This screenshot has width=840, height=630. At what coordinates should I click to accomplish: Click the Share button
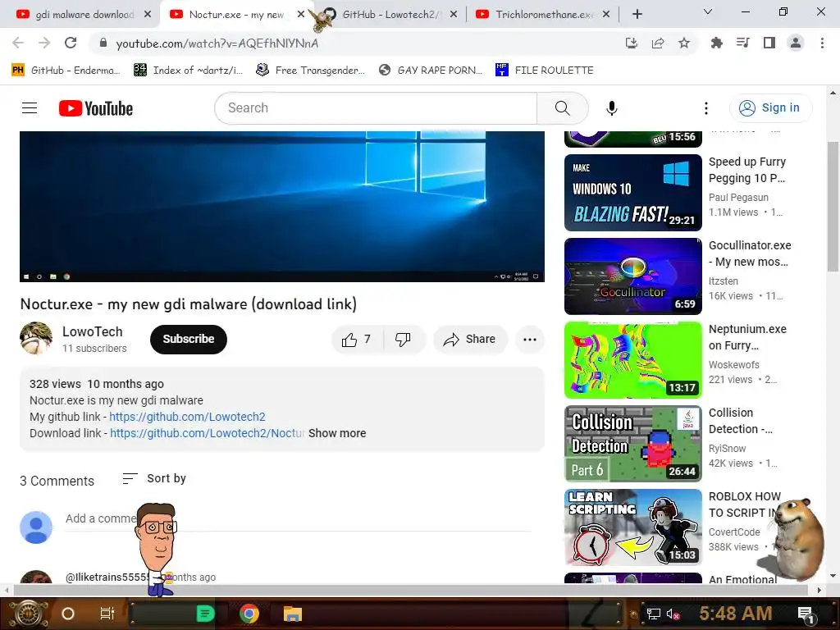(470, 339)
